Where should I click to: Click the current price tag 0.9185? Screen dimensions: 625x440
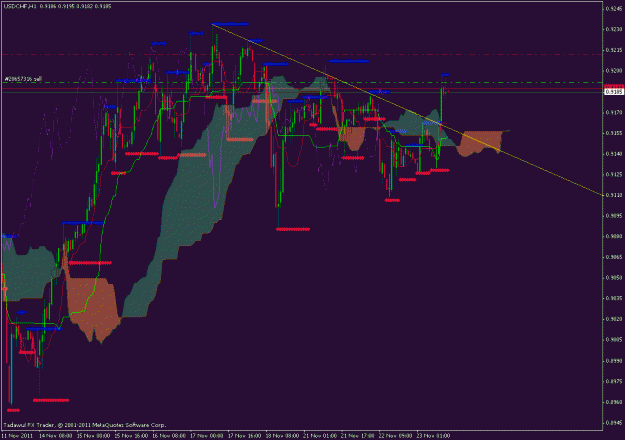coord(614,92)
